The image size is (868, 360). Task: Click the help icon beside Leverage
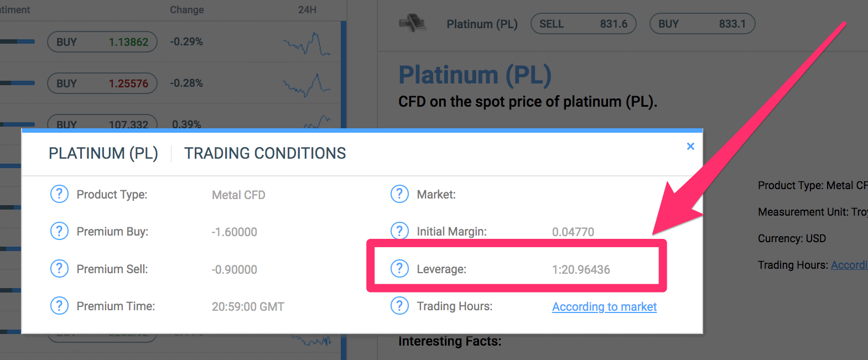point(399,269)
